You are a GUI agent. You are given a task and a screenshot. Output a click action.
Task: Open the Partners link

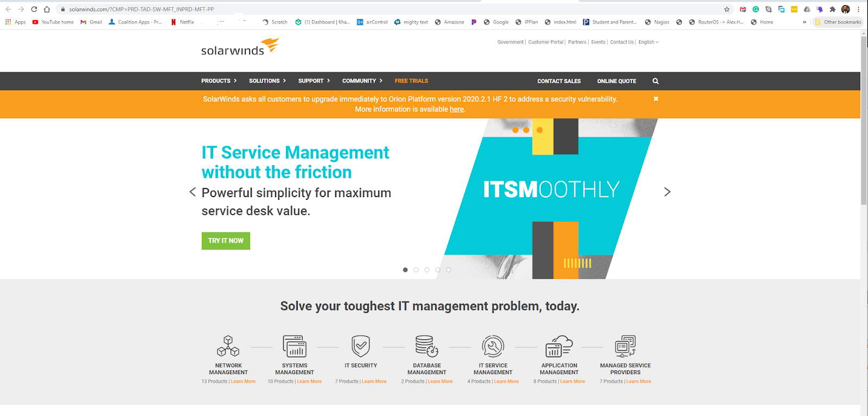(577, 42)
